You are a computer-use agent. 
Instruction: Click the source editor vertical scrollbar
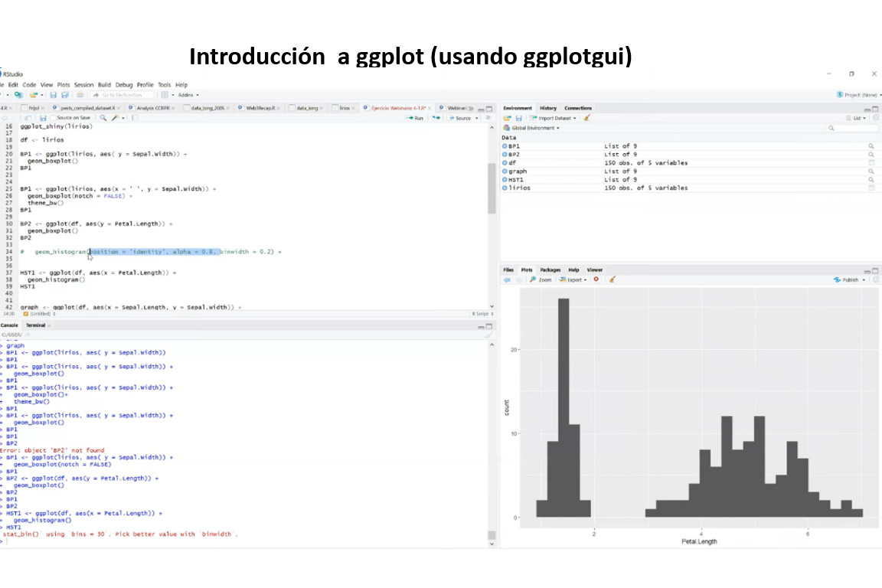[491, 191]
